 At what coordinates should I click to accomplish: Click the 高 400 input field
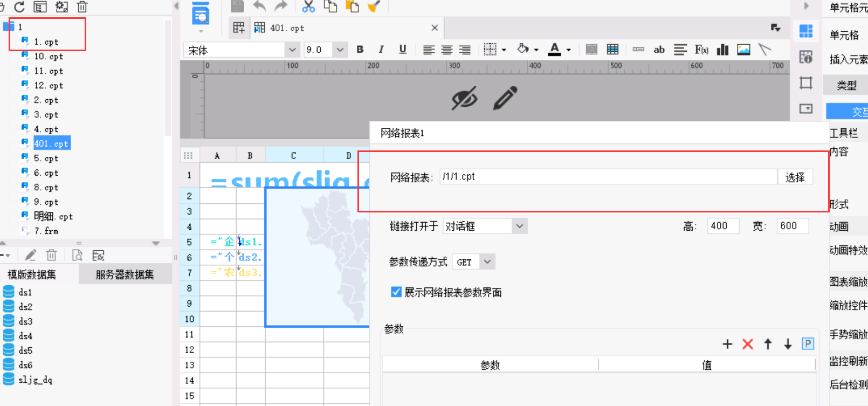point(723,226)
